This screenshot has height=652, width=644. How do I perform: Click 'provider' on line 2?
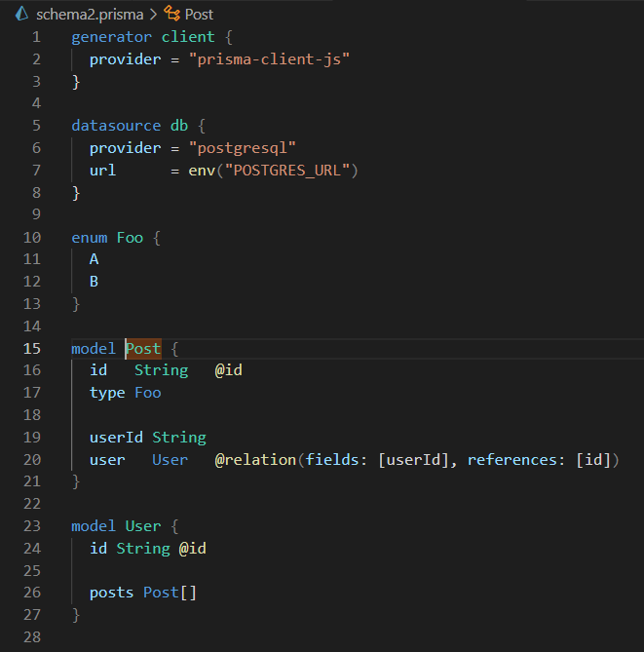(125, 59)
